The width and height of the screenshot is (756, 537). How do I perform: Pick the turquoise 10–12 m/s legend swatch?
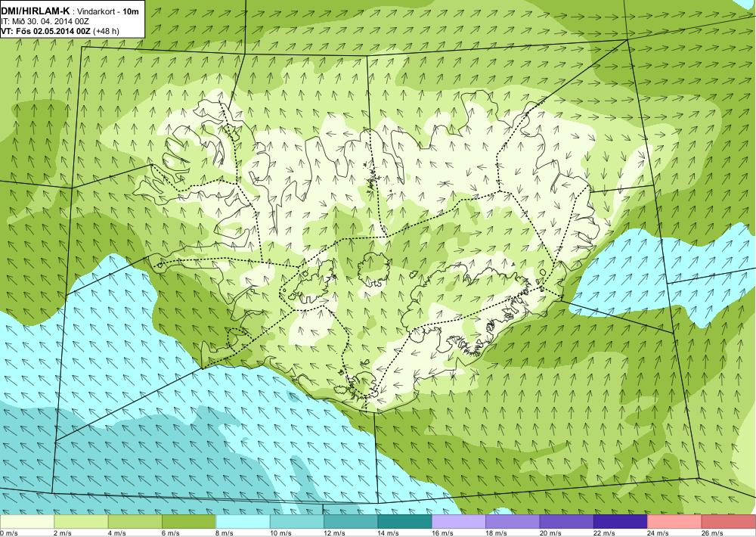click(297, 522)
